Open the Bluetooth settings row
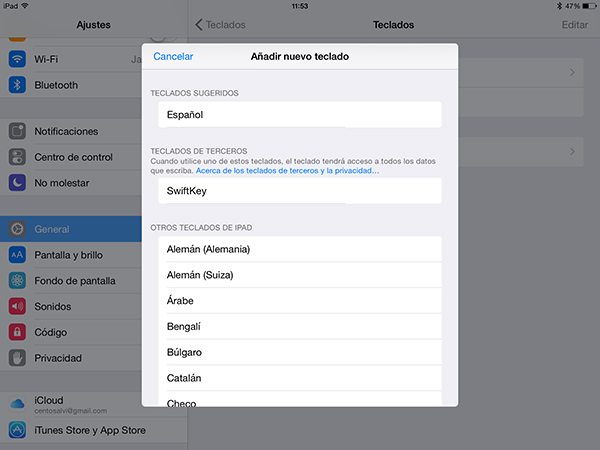This screenshot has height=450, width=600. point(71,85)
